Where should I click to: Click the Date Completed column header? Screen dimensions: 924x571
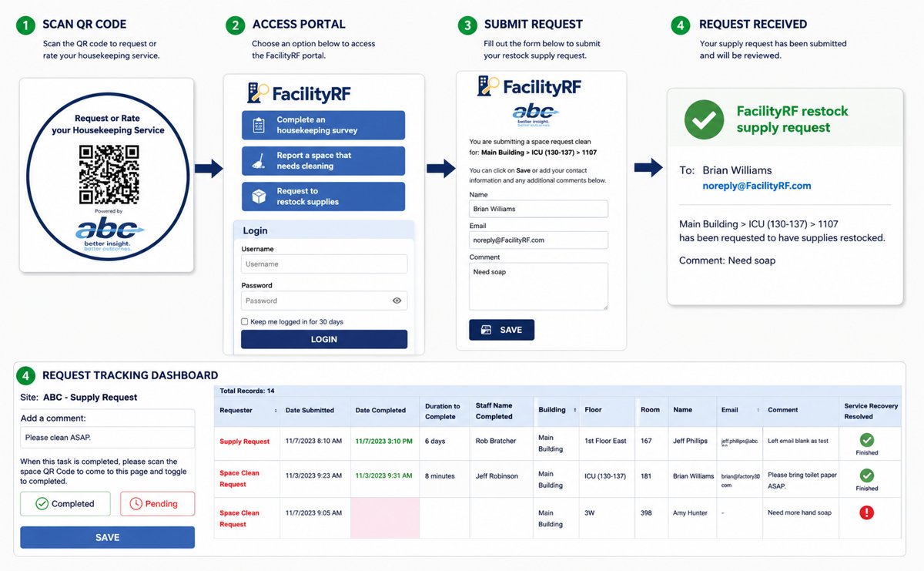(380, 411)
